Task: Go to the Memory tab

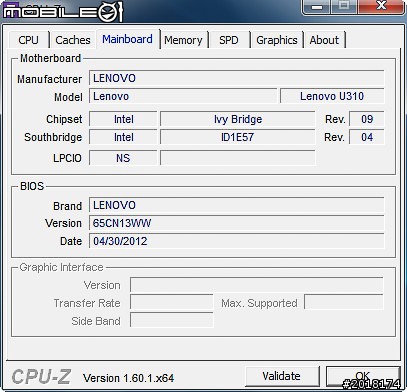Action: [x=183, y=40]
